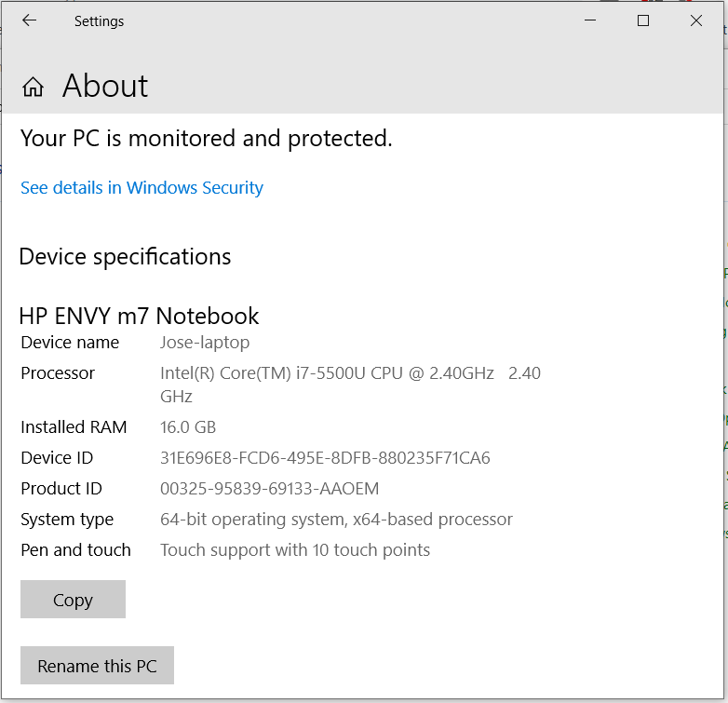
Task: Click the About page title
Action: [x=105, y=86]
